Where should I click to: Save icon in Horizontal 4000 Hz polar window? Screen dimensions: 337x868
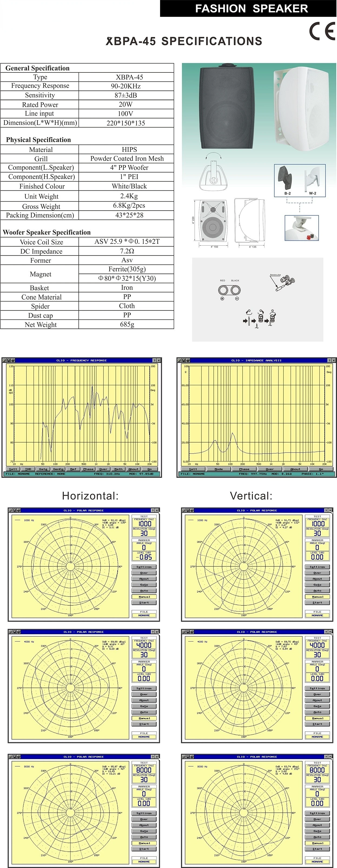[x=15, y=632]
